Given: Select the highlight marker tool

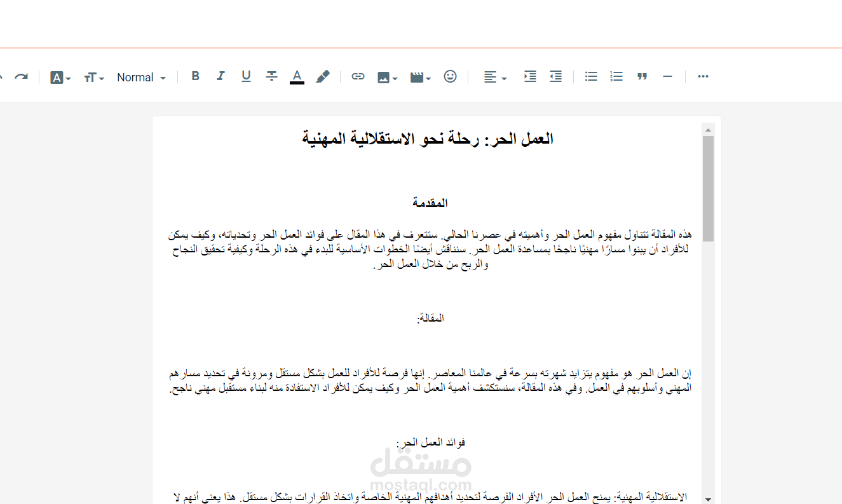Looking at the screenshot, I should tap(323, 76).
